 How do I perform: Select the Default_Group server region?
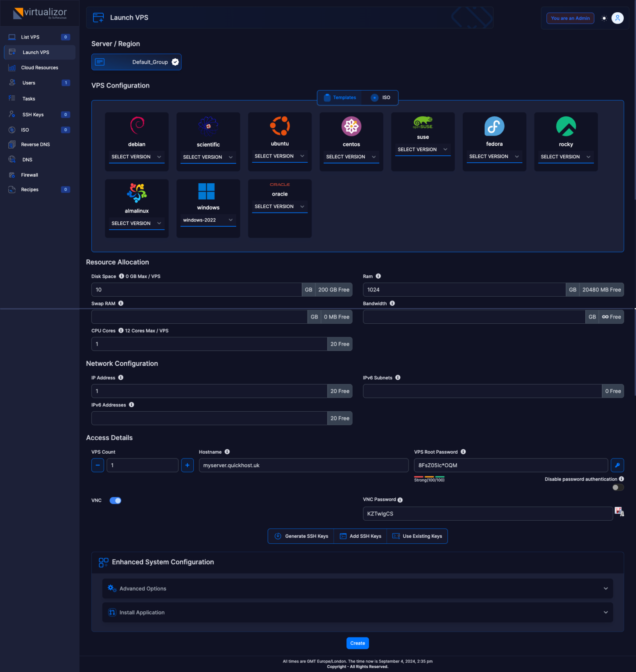pyautogui.click(x=136, y=62)
